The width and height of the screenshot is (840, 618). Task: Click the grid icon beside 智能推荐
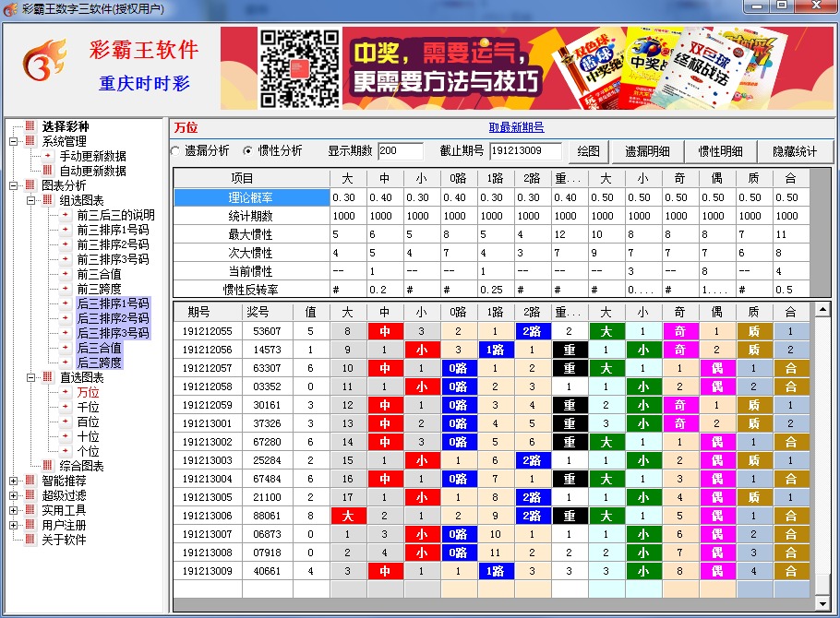(x=30, y=481)
